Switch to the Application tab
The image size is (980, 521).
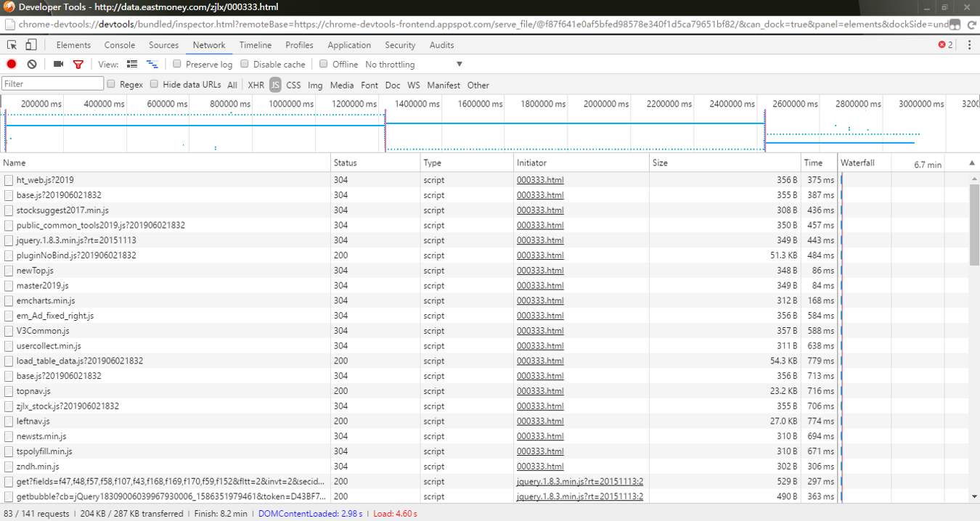[x=349, y=45]
